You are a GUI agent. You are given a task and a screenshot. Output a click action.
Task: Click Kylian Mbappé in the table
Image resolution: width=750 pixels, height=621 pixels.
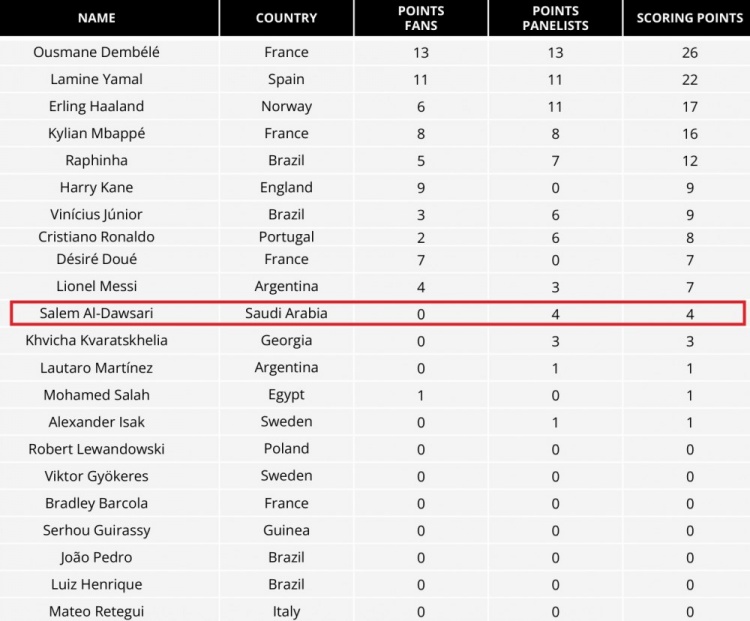[x=96, y=133]
